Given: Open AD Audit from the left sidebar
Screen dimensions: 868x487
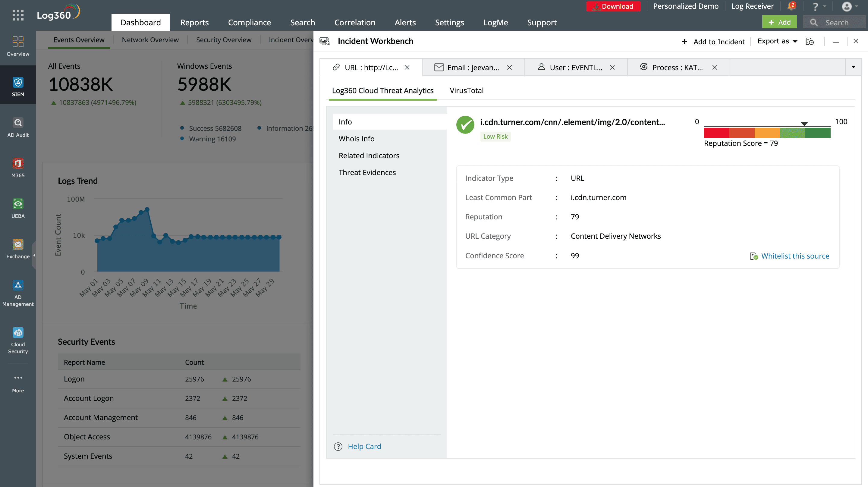Looking at the screenshot, I should (18, 126).
